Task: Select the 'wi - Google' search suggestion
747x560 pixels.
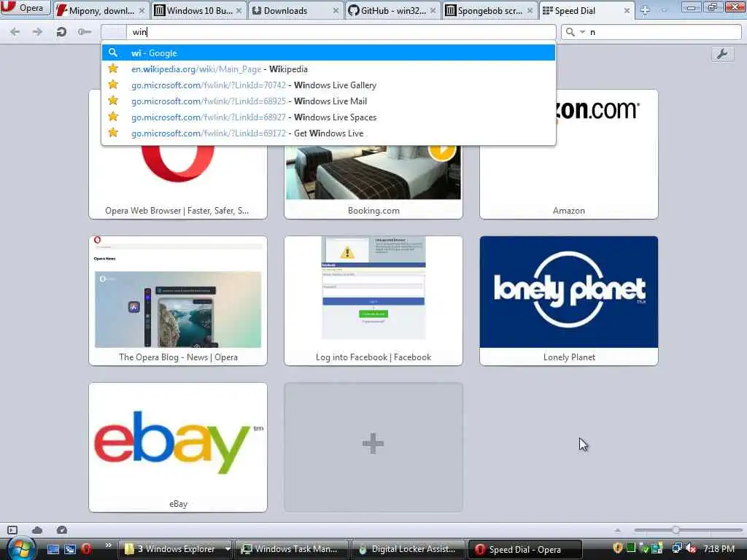Action: click(x=328, y=52)
